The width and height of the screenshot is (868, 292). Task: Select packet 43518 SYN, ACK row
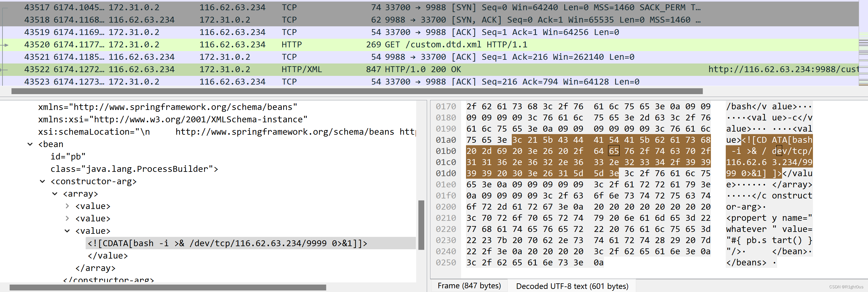pyautogui.click(x=429, y=20)
